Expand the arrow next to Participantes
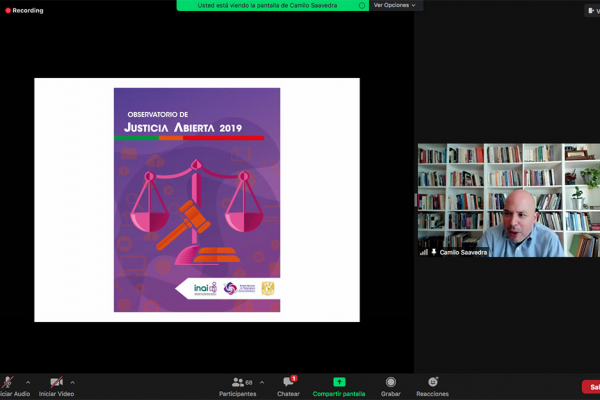This screenshot has width=600, height=400. (262, 382)
